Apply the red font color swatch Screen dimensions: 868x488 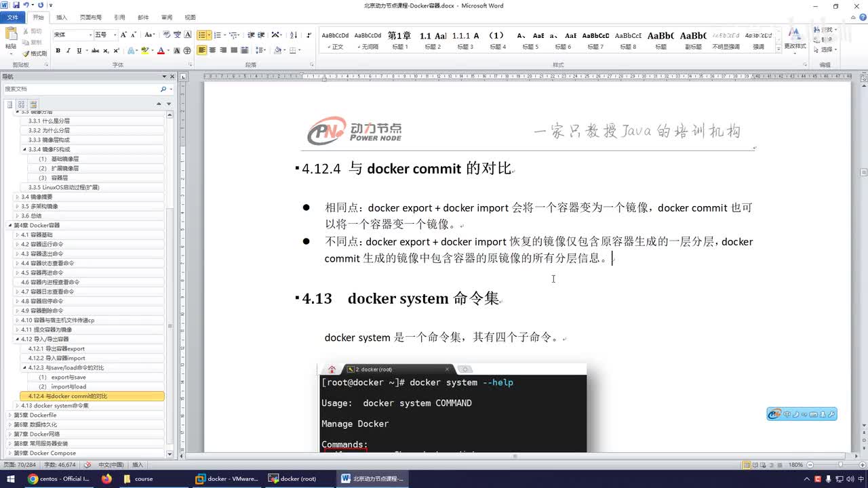(x=161, y=50)
